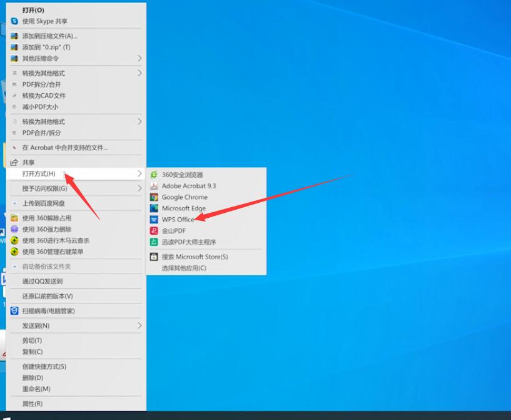Select 搜索 Microsoft Store(S)
The height and width of the screenshot is (420, 511).
pyautogui.click(x=206, y=257)
